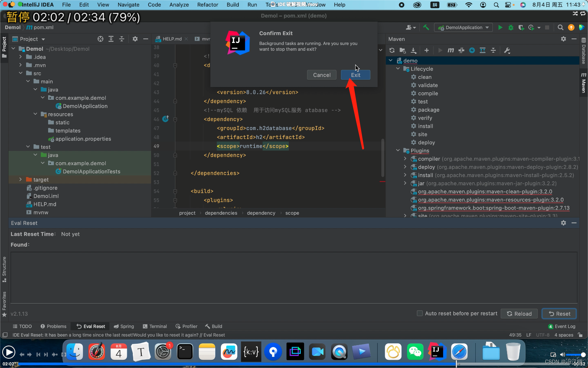The width and height of the screenshot is (588, 368).
Task: Toggle the Project side tool window
Action: [x=4, y=47]
